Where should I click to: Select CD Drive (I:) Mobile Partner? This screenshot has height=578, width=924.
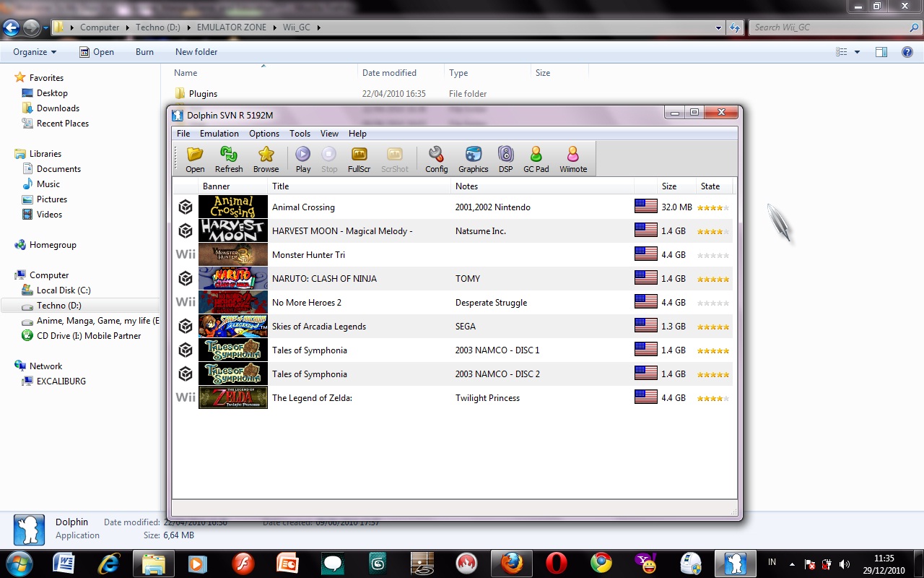pyautogui.click(x=89, y=336)
